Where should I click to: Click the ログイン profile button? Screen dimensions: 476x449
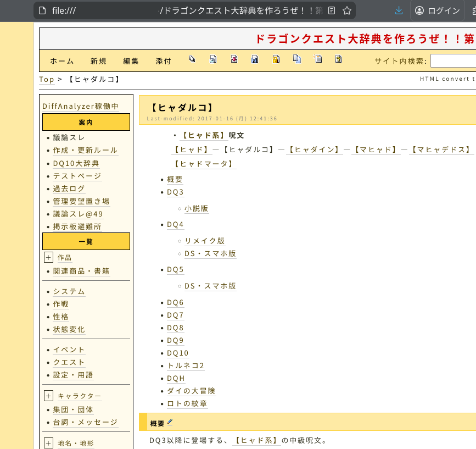point(438,10)
